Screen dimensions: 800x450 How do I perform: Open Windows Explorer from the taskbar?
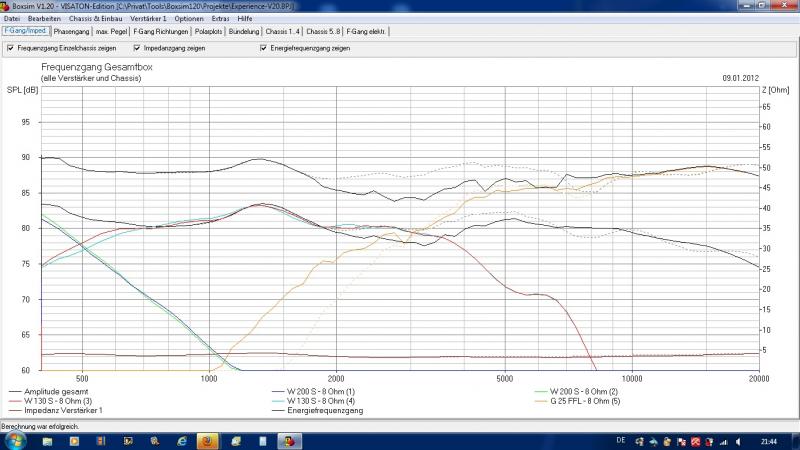coord(47,441)
